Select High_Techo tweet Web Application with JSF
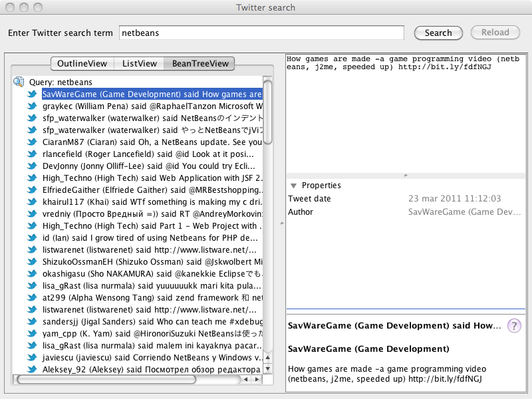This screenshot has height=399, width=532. 152,178
